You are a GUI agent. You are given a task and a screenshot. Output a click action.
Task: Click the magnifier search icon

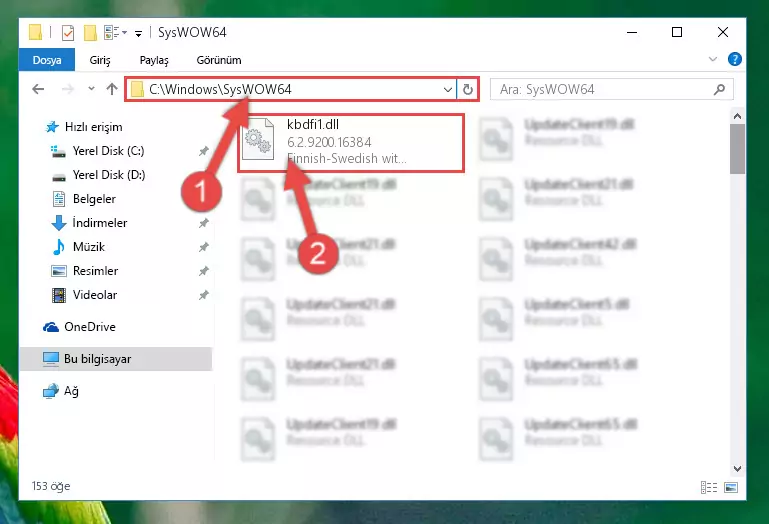pyautogui.click(x=719, y=89)
